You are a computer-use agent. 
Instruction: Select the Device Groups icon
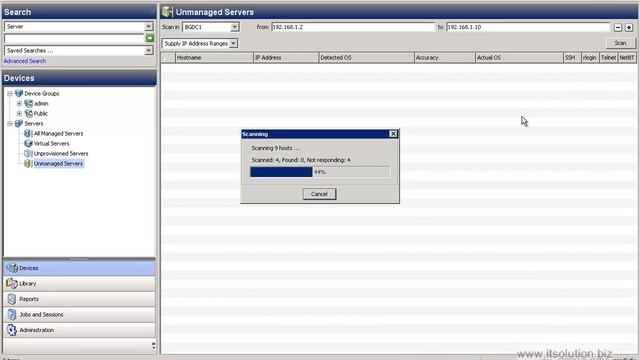point(19,93)
